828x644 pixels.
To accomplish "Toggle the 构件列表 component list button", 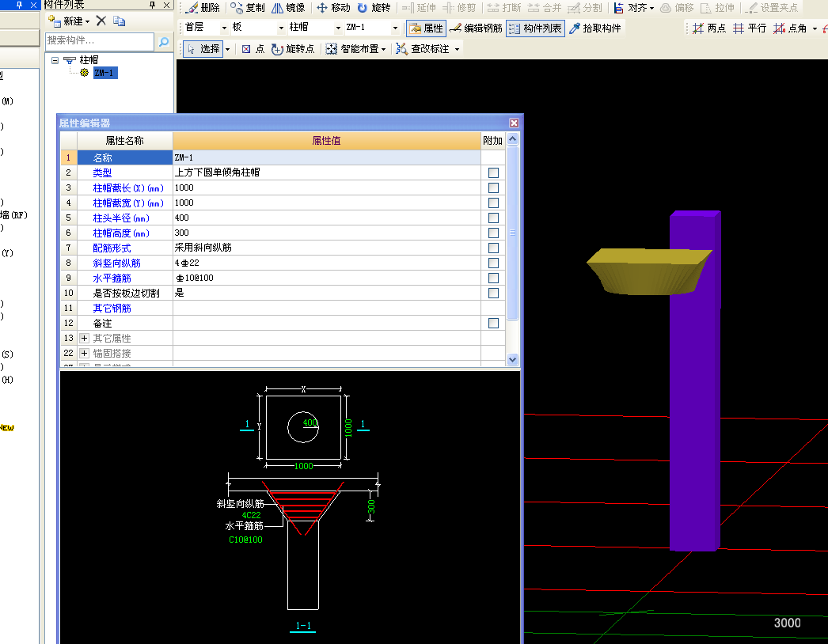I will click(x=535, y=28).
